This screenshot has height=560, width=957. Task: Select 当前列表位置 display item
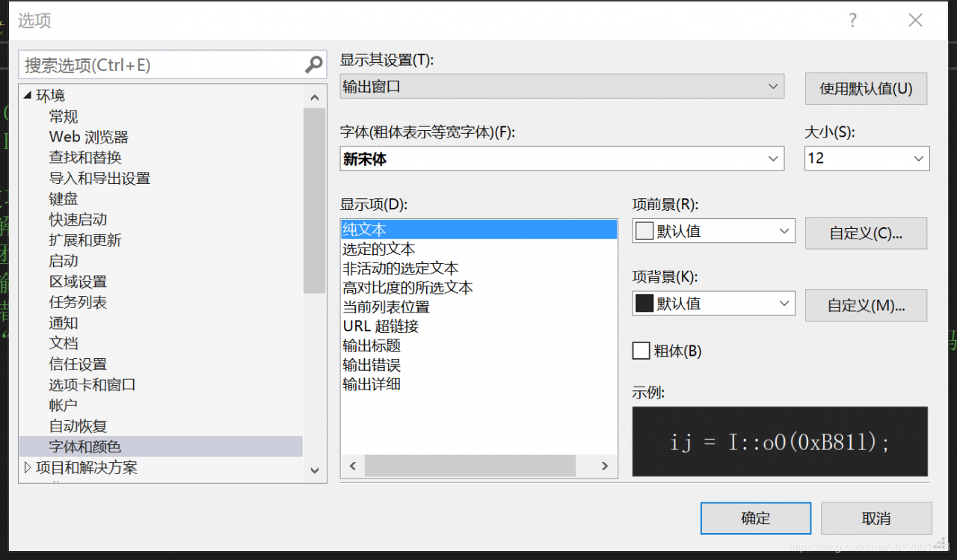click(386, 307)
